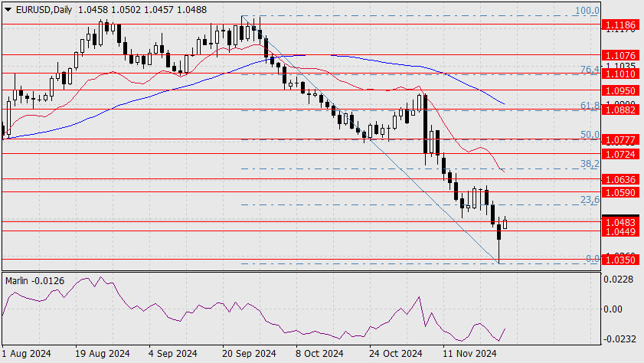Select the 1.0724 price level label
This screenshot has height=363, width=644.
(x=620, y=154)
